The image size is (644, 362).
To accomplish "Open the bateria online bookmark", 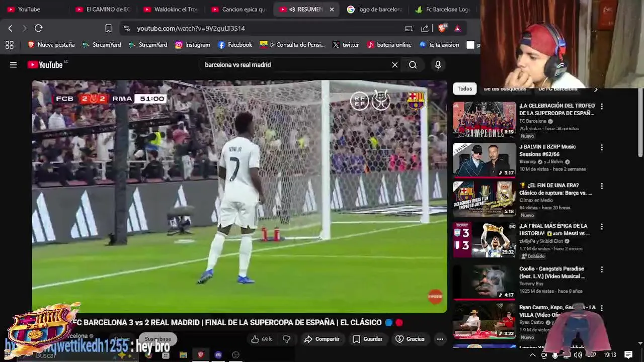I will 389,45.
